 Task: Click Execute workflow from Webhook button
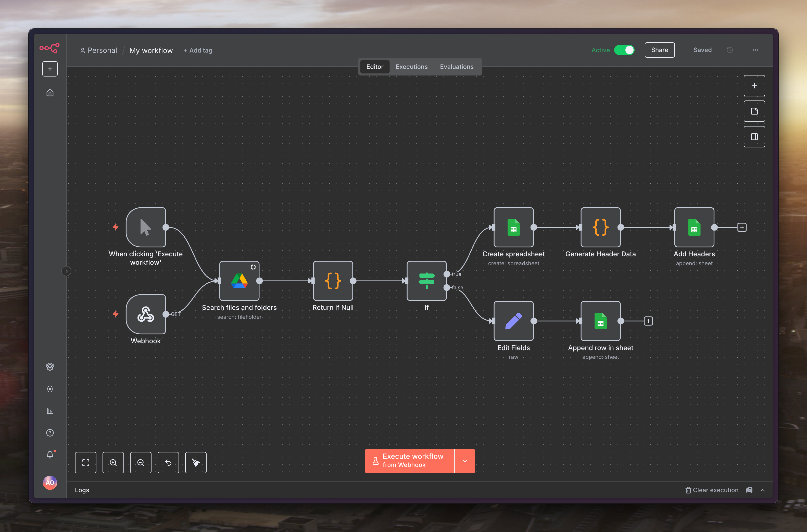tap(409, 461)
